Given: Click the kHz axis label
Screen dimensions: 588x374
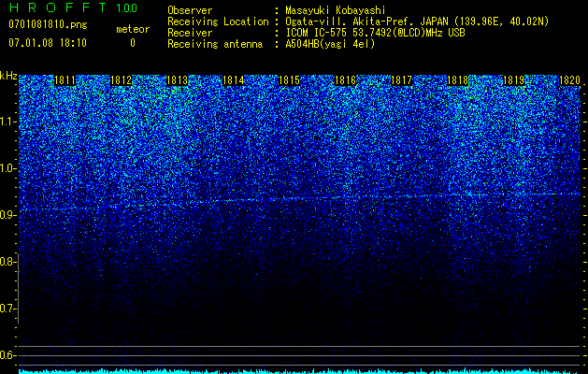Looking at the screenshot, I should (8, 76).
